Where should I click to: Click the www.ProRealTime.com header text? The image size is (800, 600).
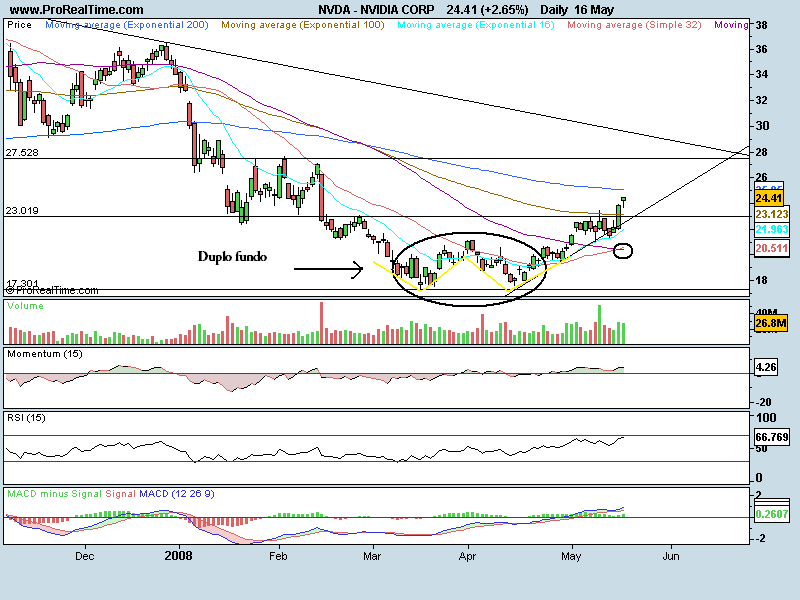coord(76,10)
